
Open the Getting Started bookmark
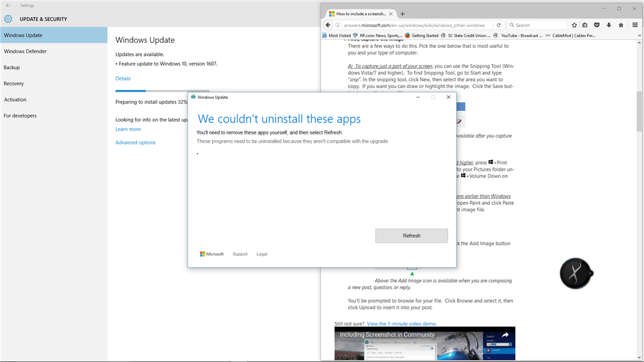pyautogui.click(x=422, y=36)
